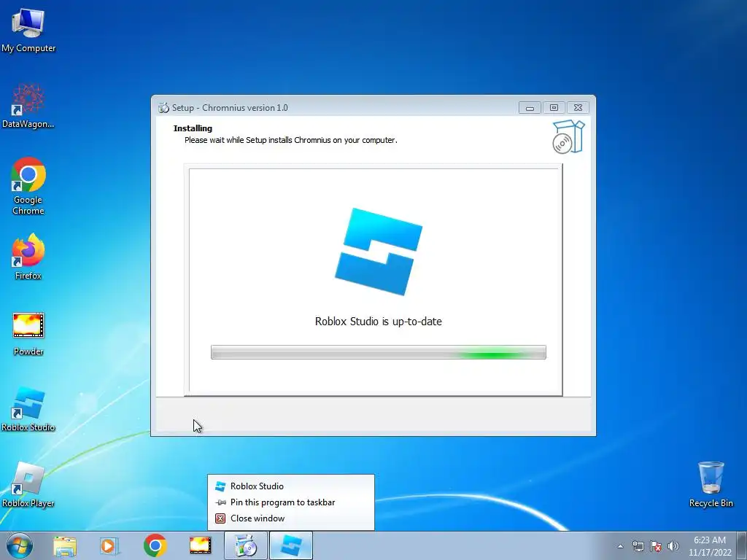Minimize the Chromnius Setup window
747x560 pixels.
tap(530, 108)
